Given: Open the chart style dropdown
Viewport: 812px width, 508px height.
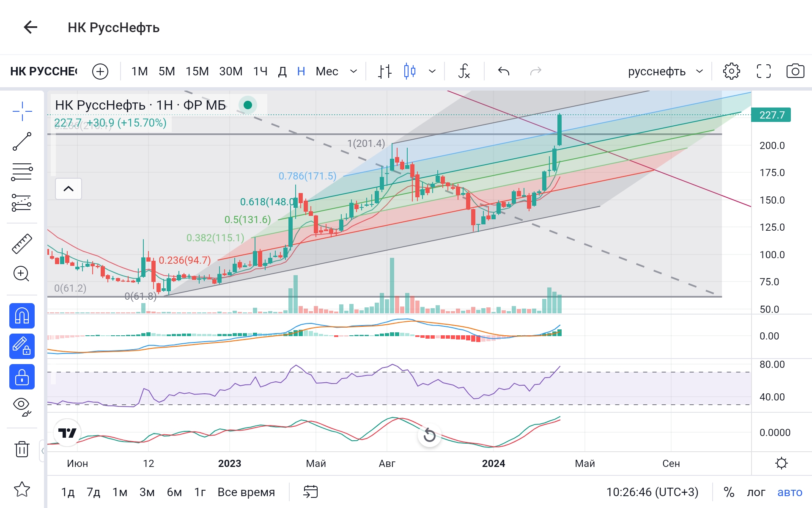Looking at the screenshot, I should pos(432,71).
